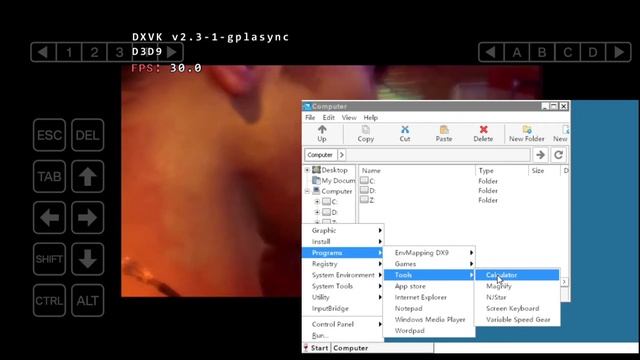640x360 pixels.
Task: Launch Screen Keyboard from Tools
Action: [517, 309]
